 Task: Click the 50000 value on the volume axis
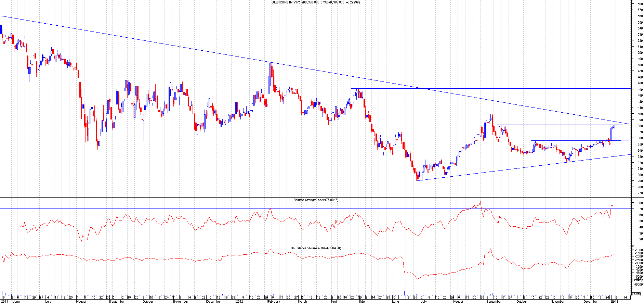coord(638,284)
